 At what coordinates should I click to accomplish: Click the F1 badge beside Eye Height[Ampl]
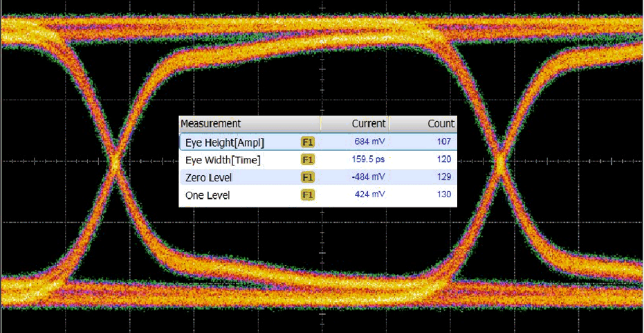coord(308,142)
